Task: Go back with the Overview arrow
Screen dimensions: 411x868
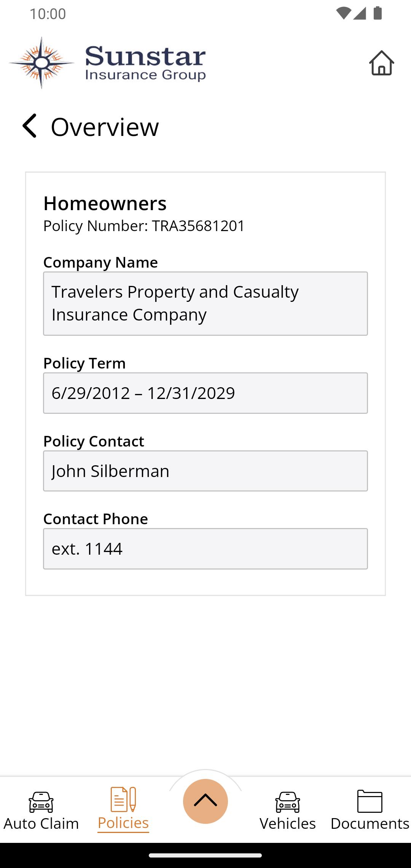Action: (x=30, y=126)
